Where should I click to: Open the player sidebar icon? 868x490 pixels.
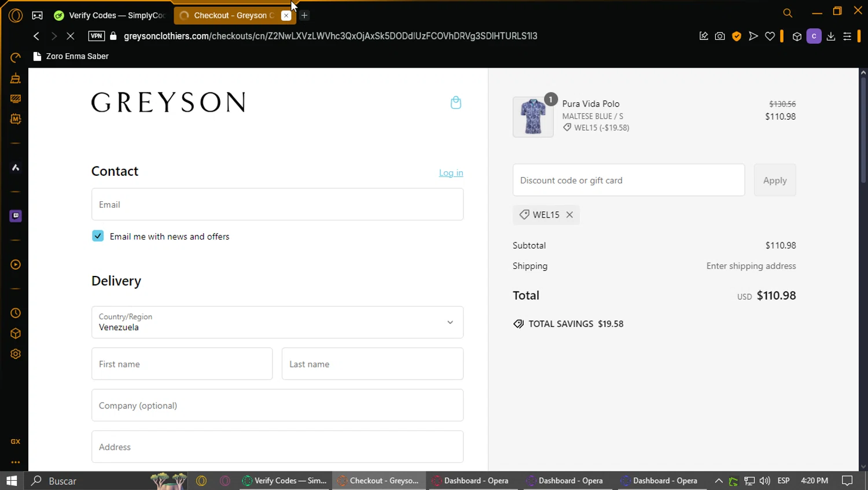(16, 264)
